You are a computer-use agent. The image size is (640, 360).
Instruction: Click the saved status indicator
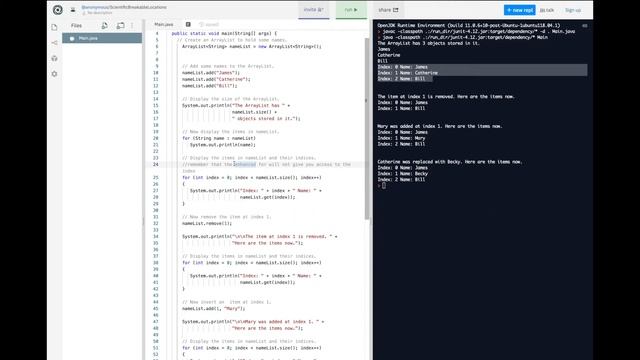(209, 24)
